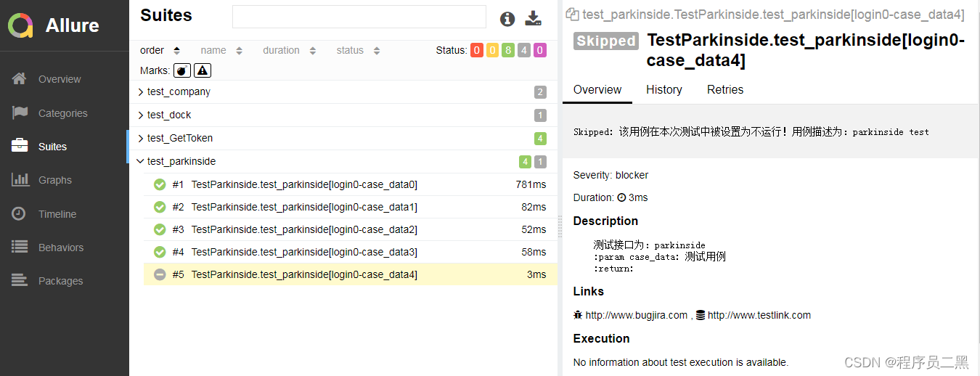Screen dimensions: 980x376
Task: Toggle the red failed status filter
Action: [x=476, y=50]
